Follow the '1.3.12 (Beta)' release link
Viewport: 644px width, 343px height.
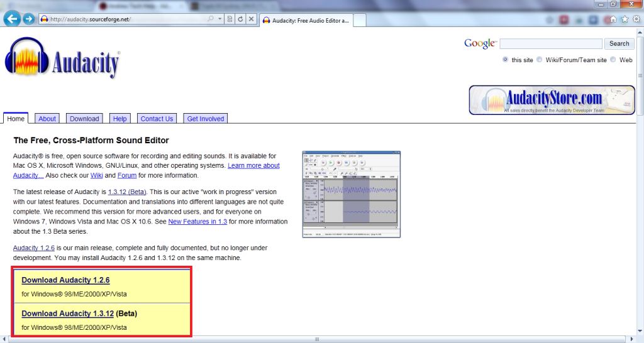click(x=127, y=192)
